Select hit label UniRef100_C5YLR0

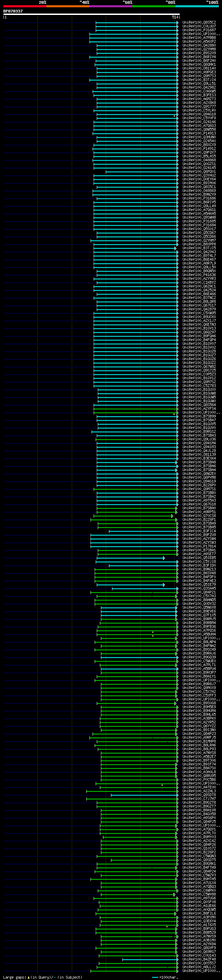pos(199,110)
